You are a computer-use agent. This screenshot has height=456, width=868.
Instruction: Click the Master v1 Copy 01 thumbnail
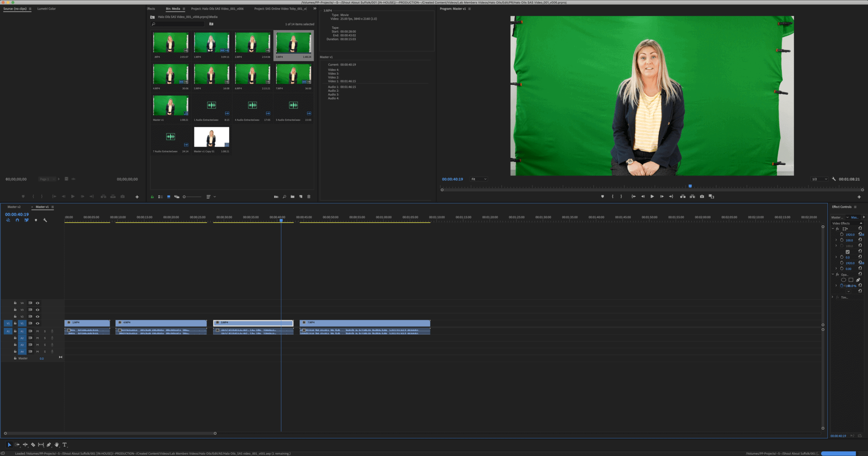click(211, 137)
